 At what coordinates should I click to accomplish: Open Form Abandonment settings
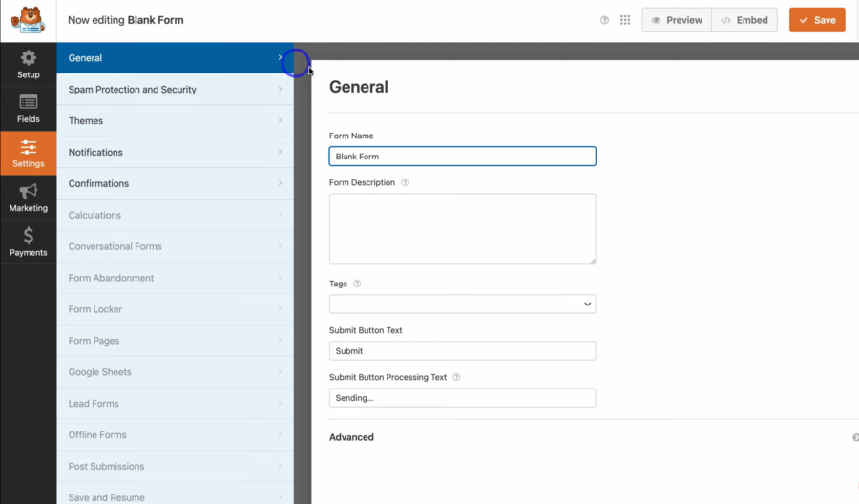[x=176, y=278]
